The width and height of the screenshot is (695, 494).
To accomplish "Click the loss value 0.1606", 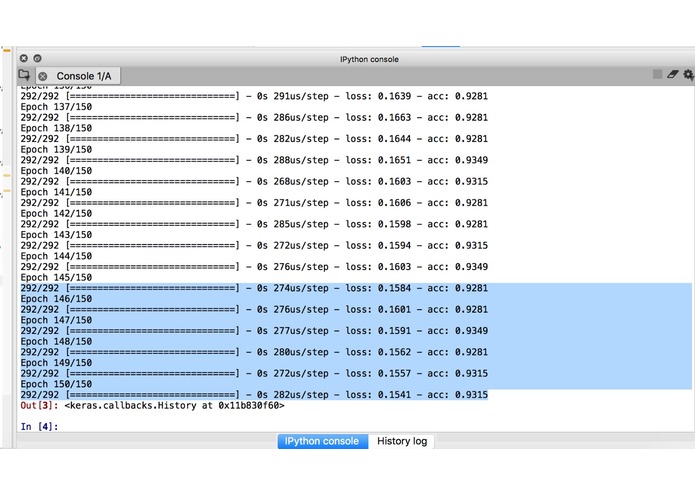I will (394, 202).
